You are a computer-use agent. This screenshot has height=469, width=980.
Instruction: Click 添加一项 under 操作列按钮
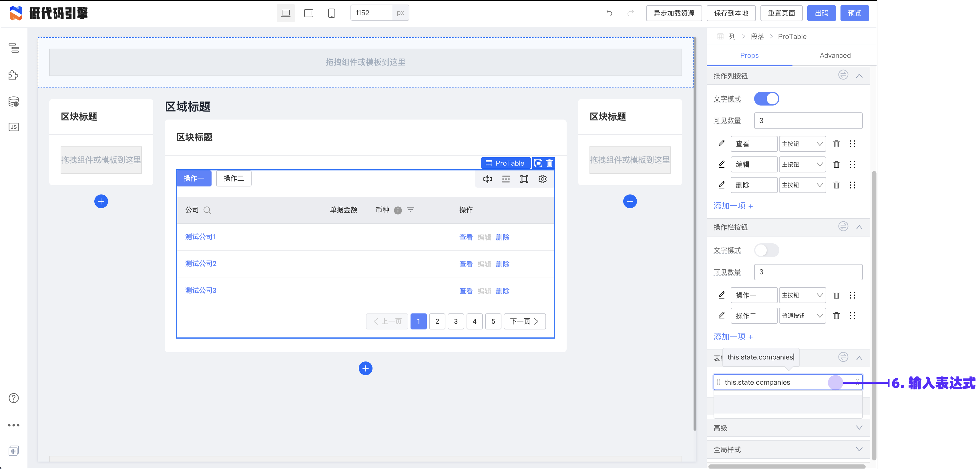coord(733,206)
